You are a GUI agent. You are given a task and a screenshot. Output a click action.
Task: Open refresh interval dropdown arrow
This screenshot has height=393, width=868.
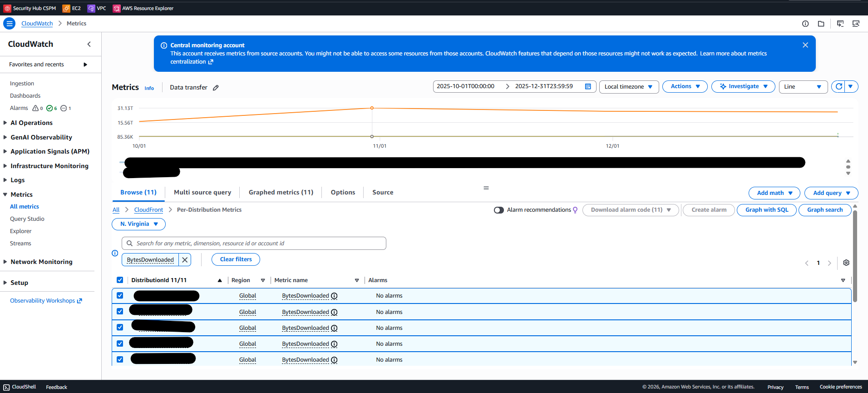pos(851,86)
